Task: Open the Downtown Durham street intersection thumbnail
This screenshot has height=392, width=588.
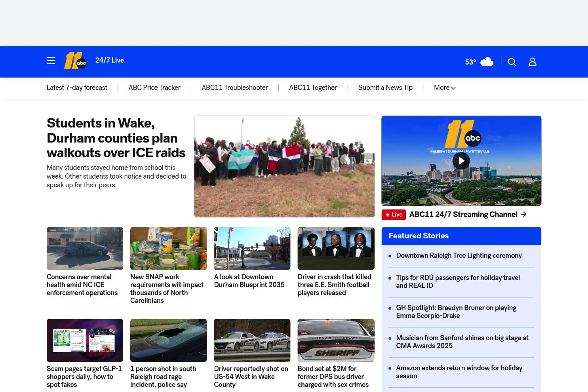Action: coord(252,248)
